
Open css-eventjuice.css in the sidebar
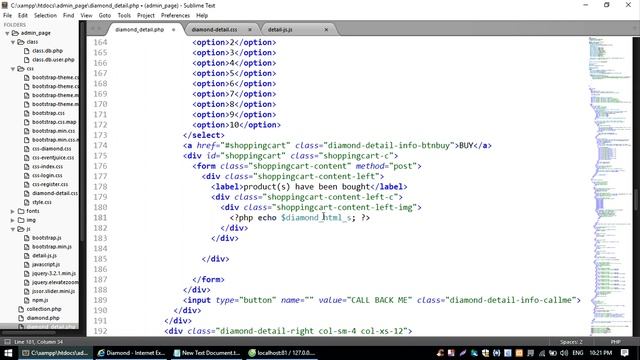click(x=53, y=158)
